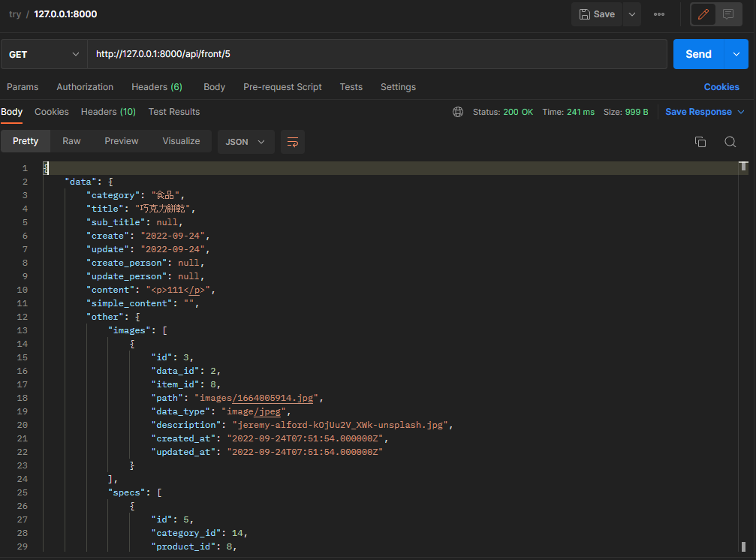Click the response vertical scrollbar
756x560 pixels.
pyautogui.click(x=743, y=357)
